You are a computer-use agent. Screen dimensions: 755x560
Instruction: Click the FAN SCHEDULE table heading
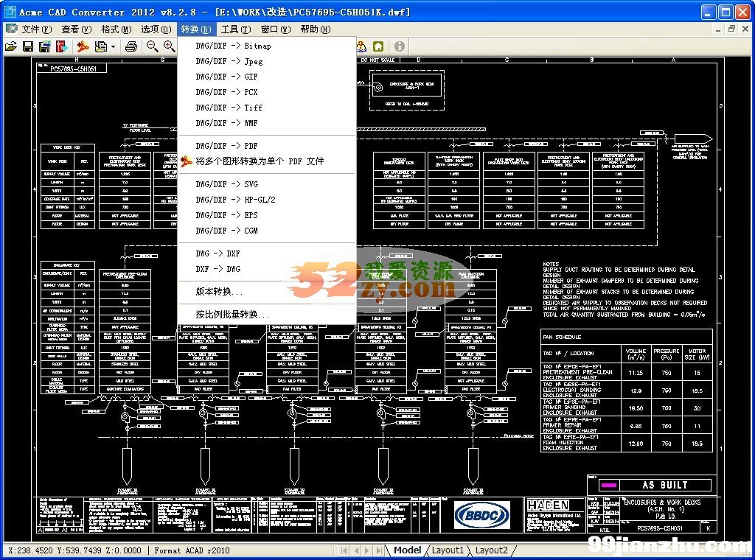coord(562,337)
